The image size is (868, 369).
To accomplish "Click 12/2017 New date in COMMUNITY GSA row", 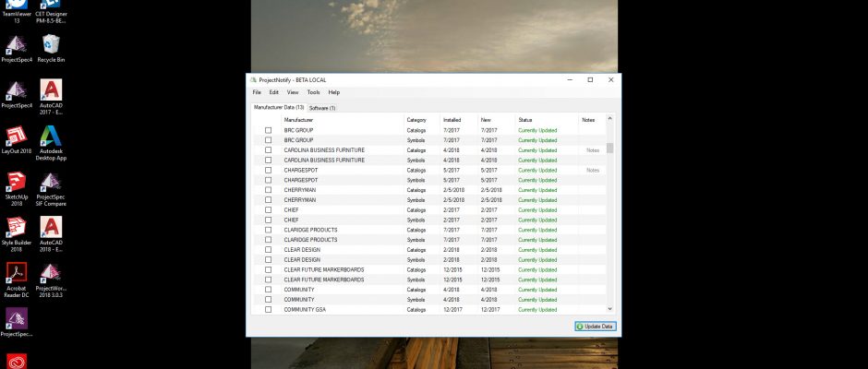I will [490, 310].
